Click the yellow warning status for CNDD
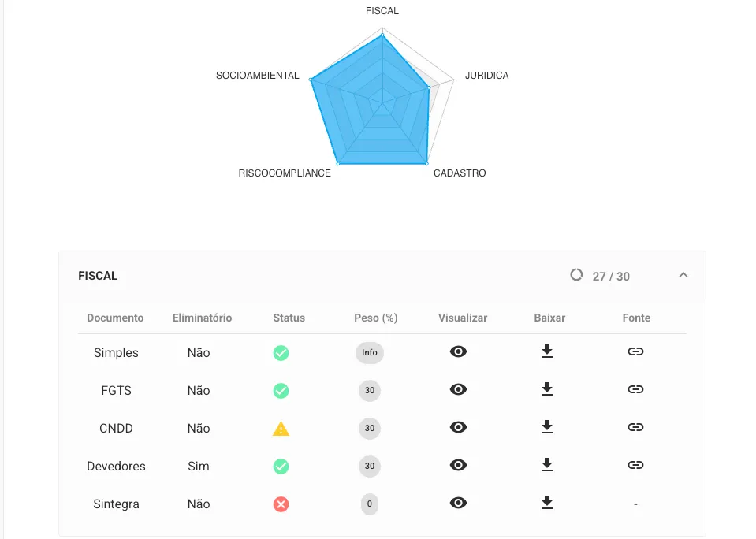This screenshot has width=756, height=539. [281, 429]
